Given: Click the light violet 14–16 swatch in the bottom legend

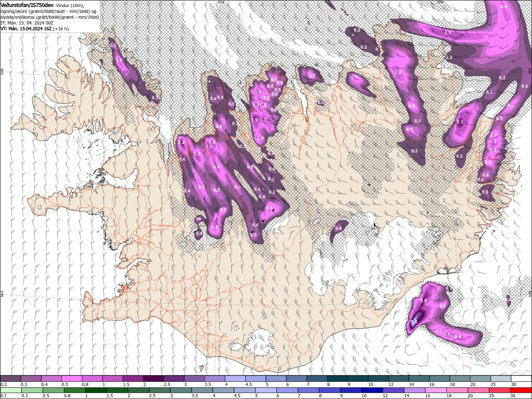Looking at the screenshot, I should pos(414,390).
